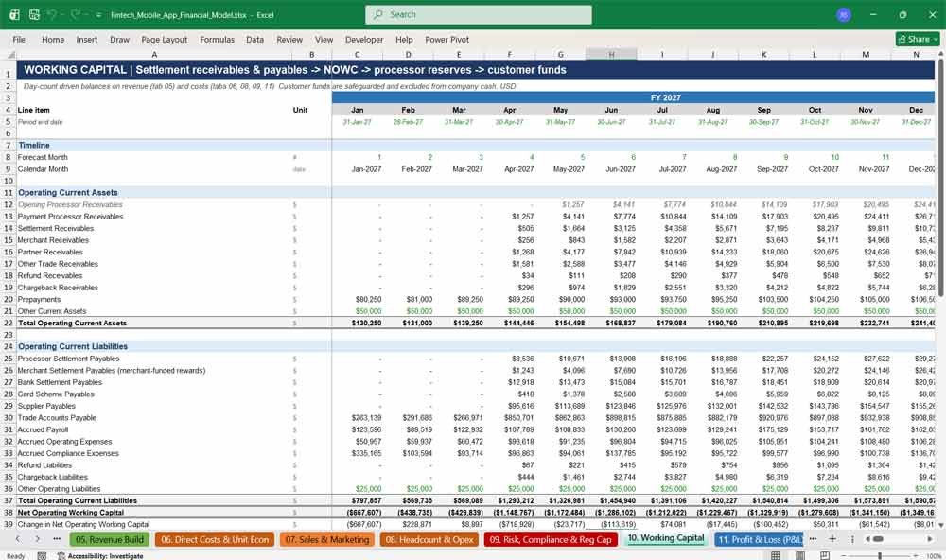Go to 09. Risk, Compliance & Reg Cap sheet

click(x=551, y=539)
